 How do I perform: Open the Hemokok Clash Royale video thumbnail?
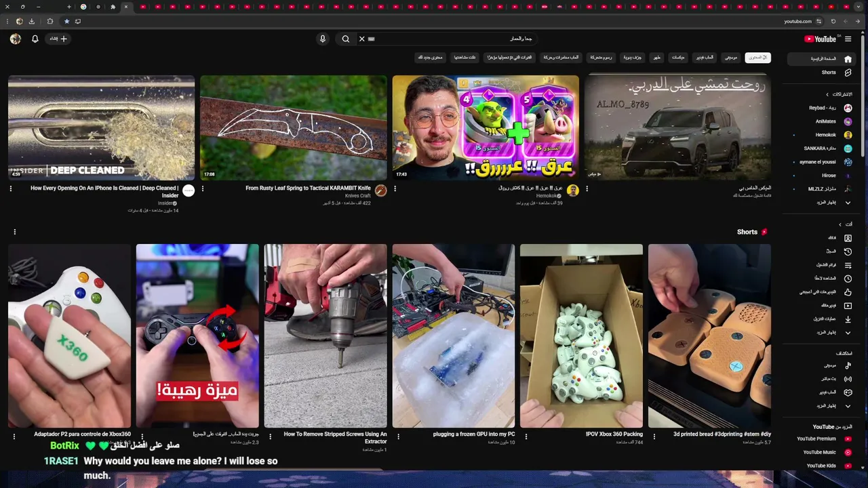(486, 127)
